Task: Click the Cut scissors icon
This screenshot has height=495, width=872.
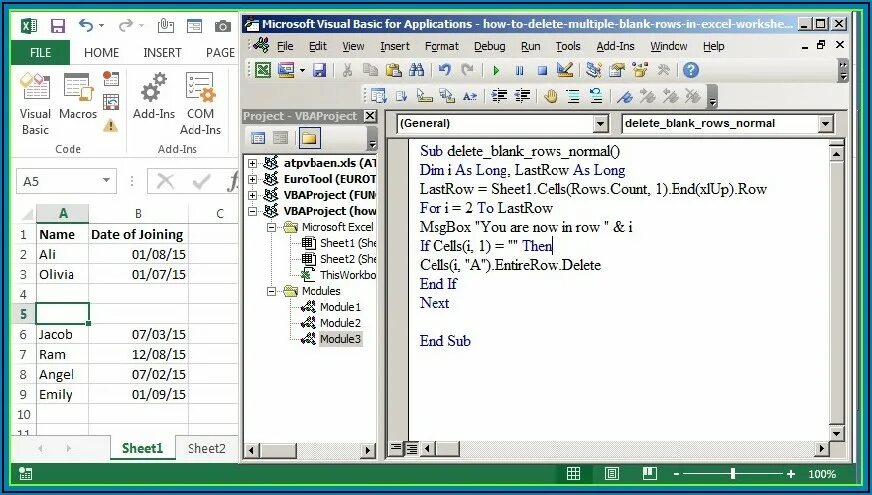Action: click(x=348, y=70)
